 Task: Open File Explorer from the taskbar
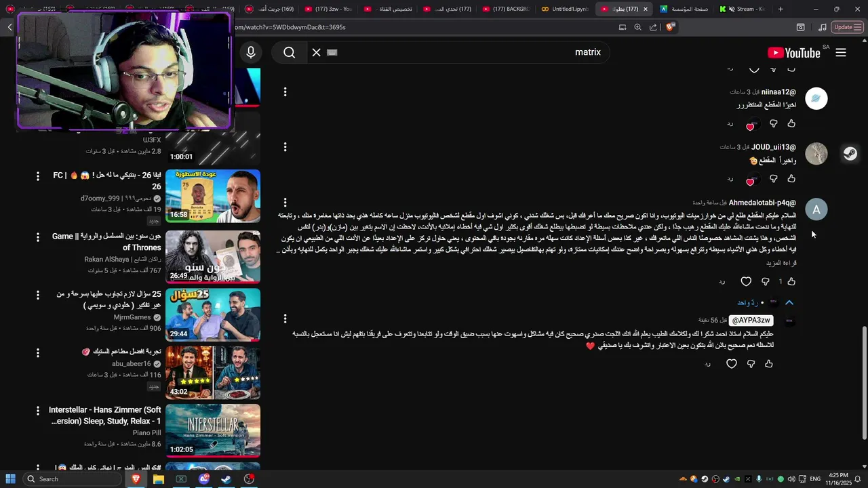tap(158, 479)
